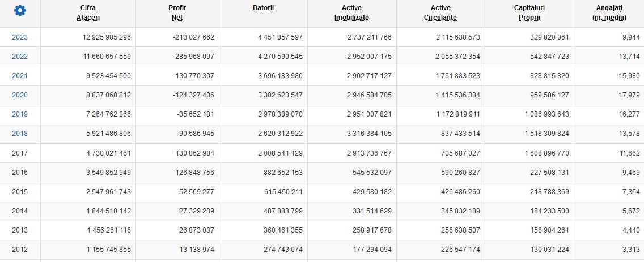The width and height of the screenshot is (644, 262).
Task: Open the 2020 year link
Action: point(20,95)
